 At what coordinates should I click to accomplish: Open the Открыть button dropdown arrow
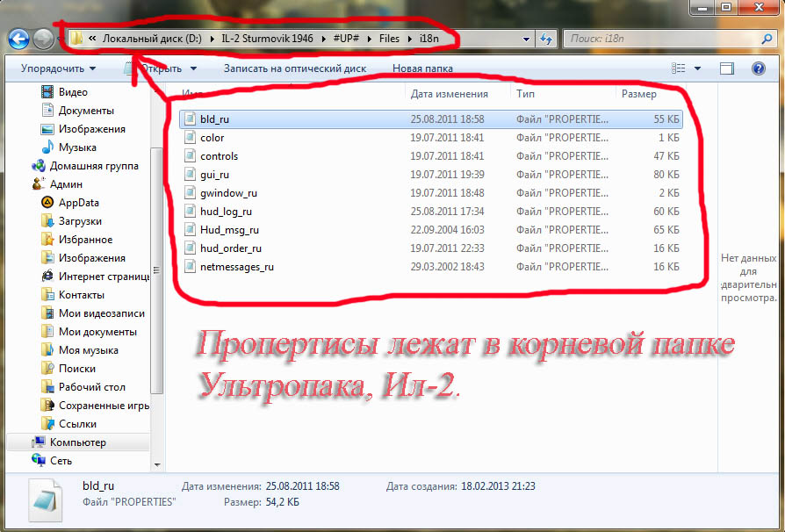(194, 68)
